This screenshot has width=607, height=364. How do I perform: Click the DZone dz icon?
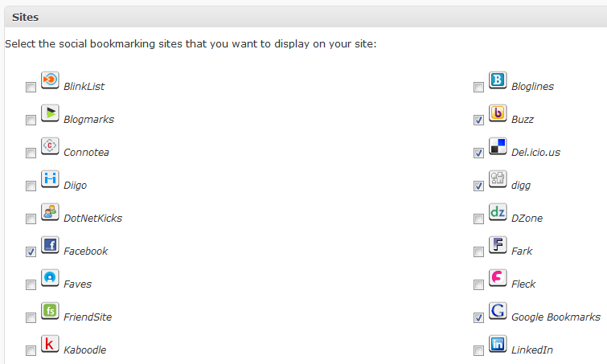498,211
